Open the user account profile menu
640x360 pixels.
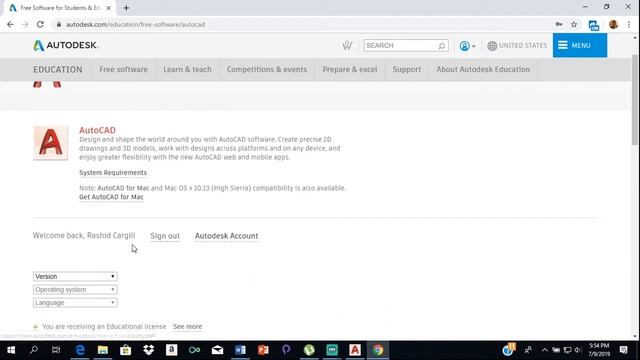point(467,46)
